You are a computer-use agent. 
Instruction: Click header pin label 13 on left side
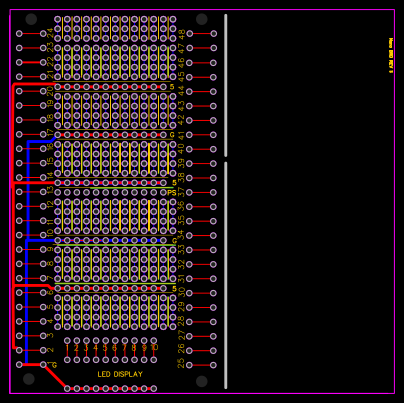tap(50, 190)
